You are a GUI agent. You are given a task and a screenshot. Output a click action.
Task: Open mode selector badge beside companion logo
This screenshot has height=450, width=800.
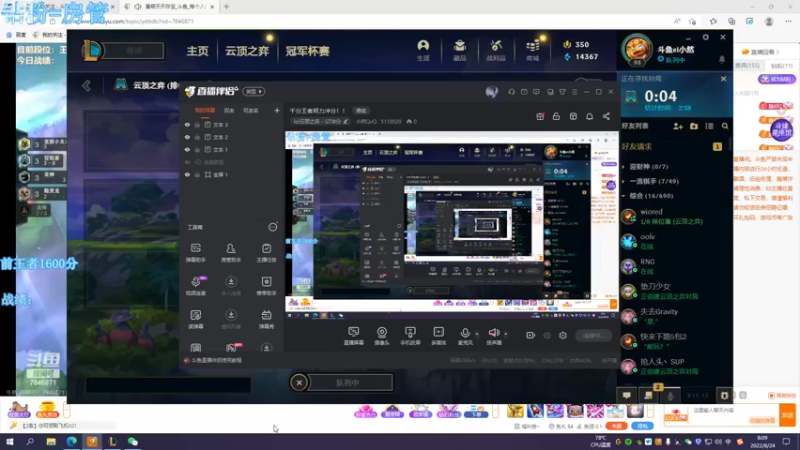[x=254, y=92]
